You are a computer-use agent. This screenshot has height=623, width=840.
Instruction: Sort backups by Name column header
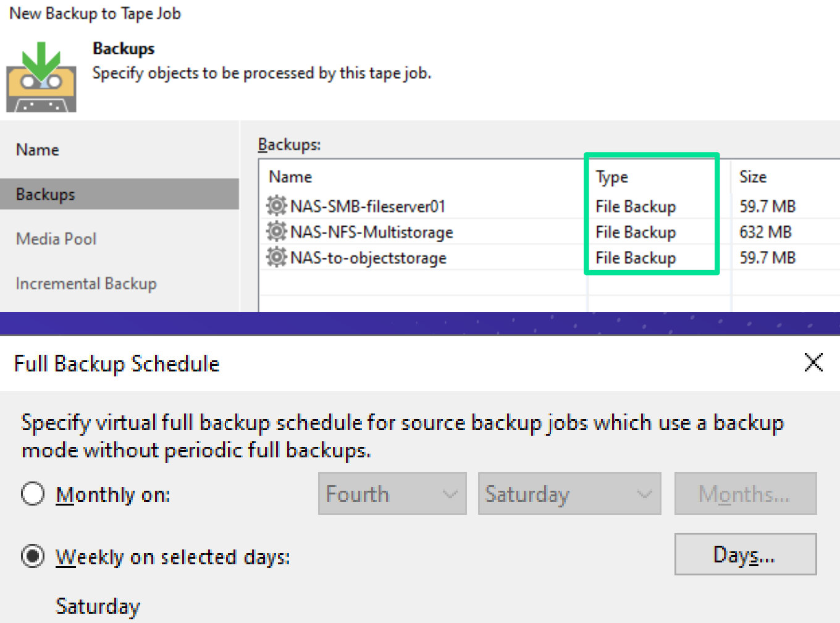coord(290,177)
